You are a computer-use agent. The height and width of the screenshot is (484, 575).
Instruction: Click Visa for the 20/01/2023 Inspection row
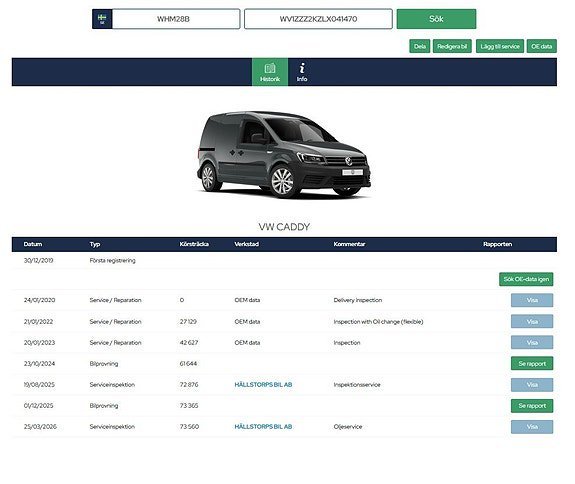coord(532,342)
